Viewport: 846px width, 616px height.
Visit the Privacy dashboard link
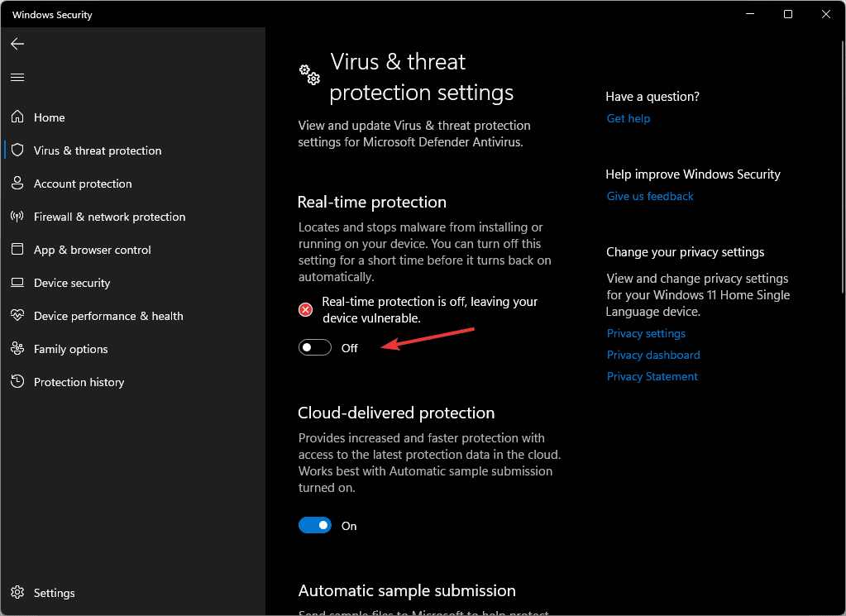[653, 355]
